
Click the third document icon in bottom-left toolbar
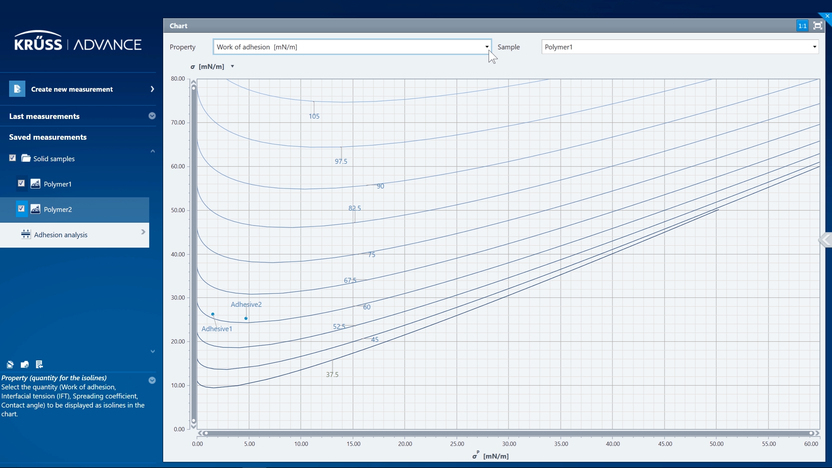[38, 364]
